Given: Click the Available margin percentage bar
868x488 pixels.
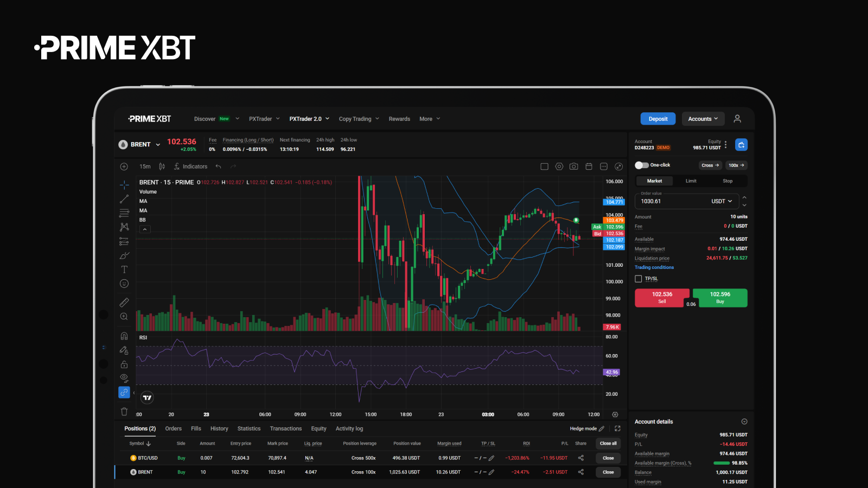Looking at the screenshot, I should [721, 463].
